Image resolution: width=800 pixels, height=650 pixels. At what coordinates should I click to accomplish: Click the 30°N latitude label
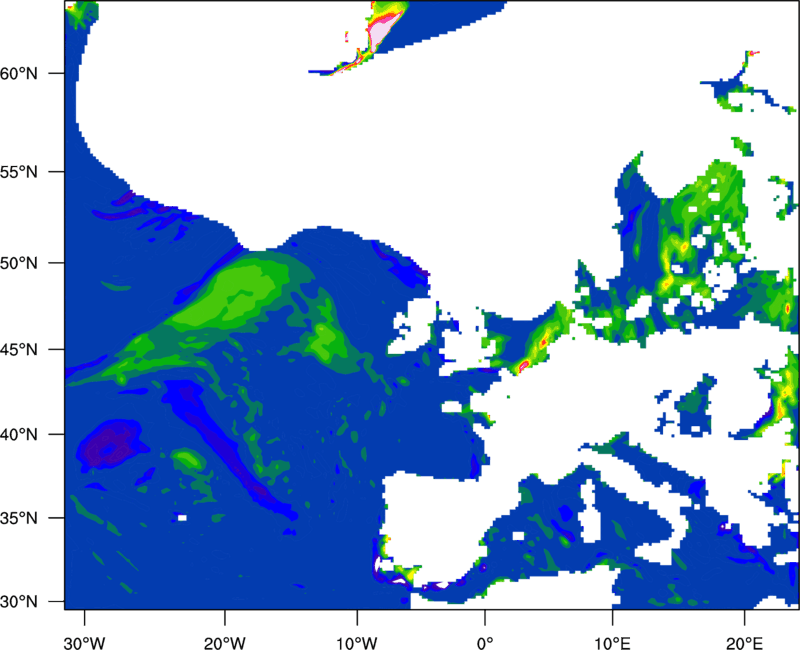[x=19, y=602]
